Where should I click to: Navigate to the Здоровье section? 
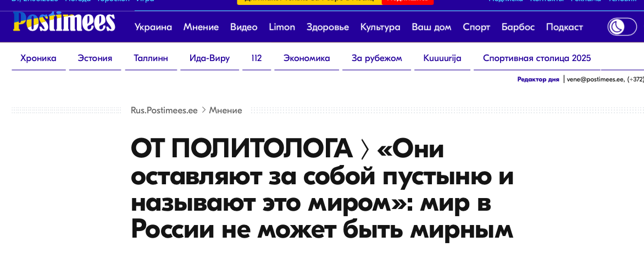point(327,27)
